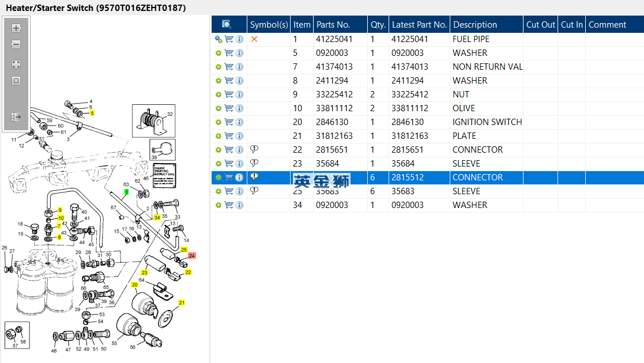
Task: Click the inset of parts 57 and 58
Action: click(17, 335)
